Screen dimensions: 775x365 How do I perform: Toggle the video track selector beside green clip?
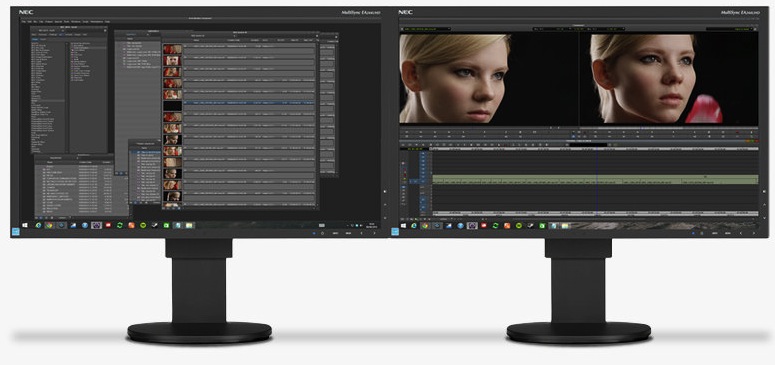click(423, 181)
